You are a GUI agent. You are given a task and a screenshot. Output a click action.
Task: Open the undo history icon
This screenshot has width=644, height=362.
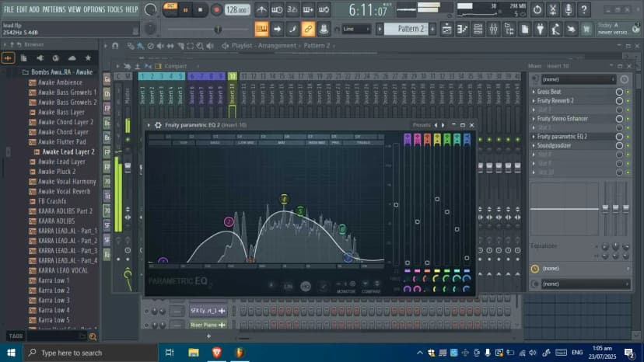pos(537,9)
